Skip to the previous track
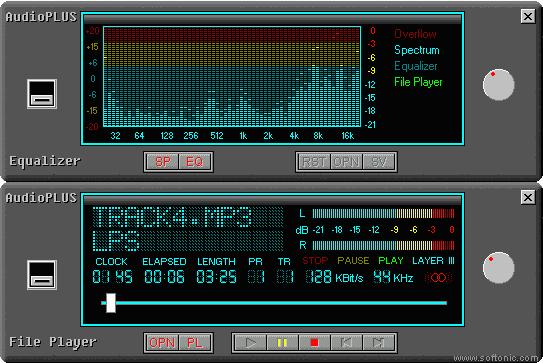 point(346,343)
